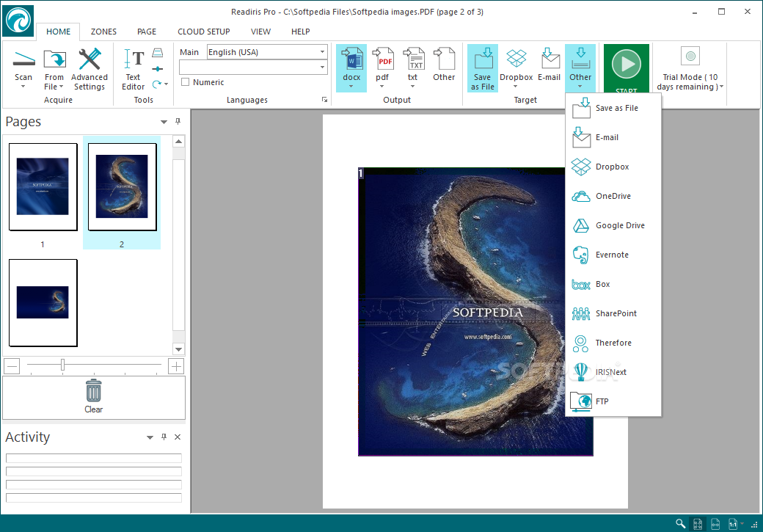Open From File acquire option
This screenshot has height=532, width=763.
point(54,70)
